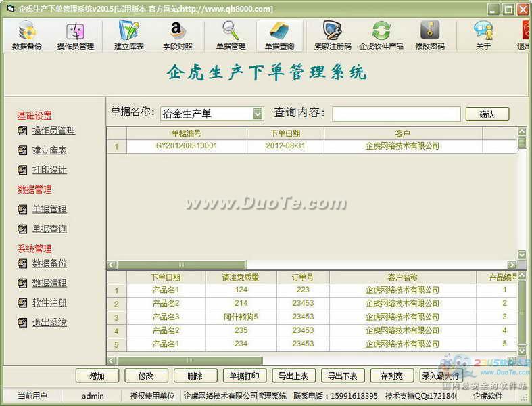This screenshot has width=532, height=406.
Task: Click the 存列宽 button
Action: [392, 376]
